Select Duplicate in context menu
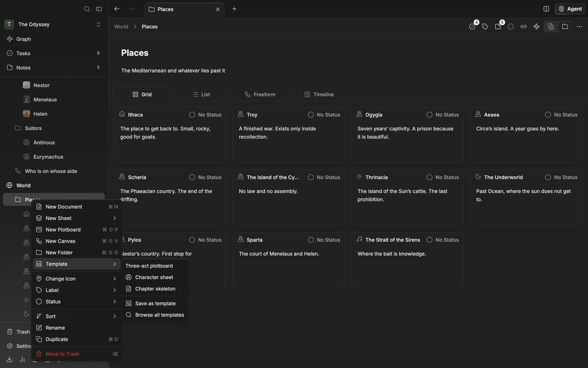This screenshot has width=588, height=368. [77, 339]
